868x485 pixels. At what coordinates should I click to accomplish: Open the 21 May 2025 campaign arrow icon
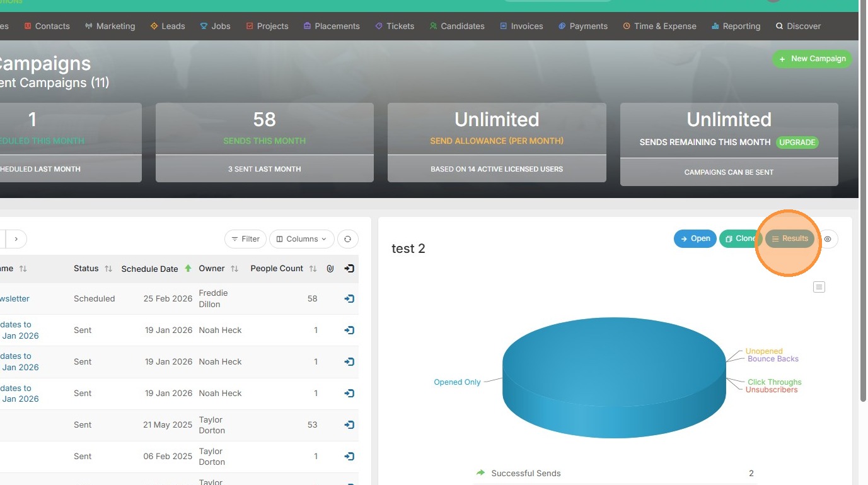349,424
